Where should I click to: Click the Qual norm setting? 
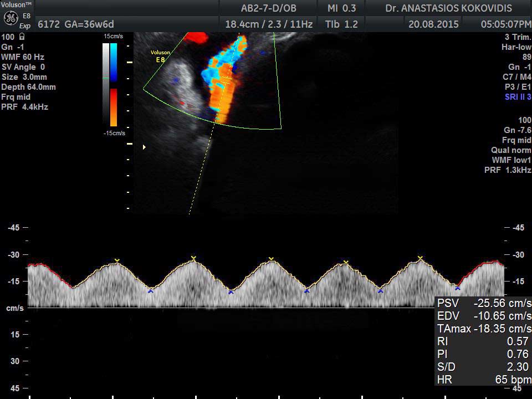[x=511, y=150]
